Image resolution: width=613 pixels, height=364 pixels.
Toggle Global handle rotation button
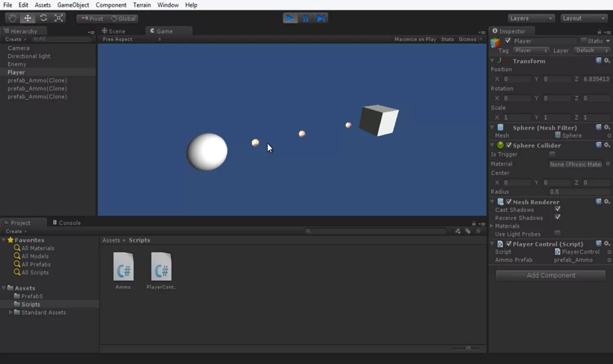[x=123, y=19]
